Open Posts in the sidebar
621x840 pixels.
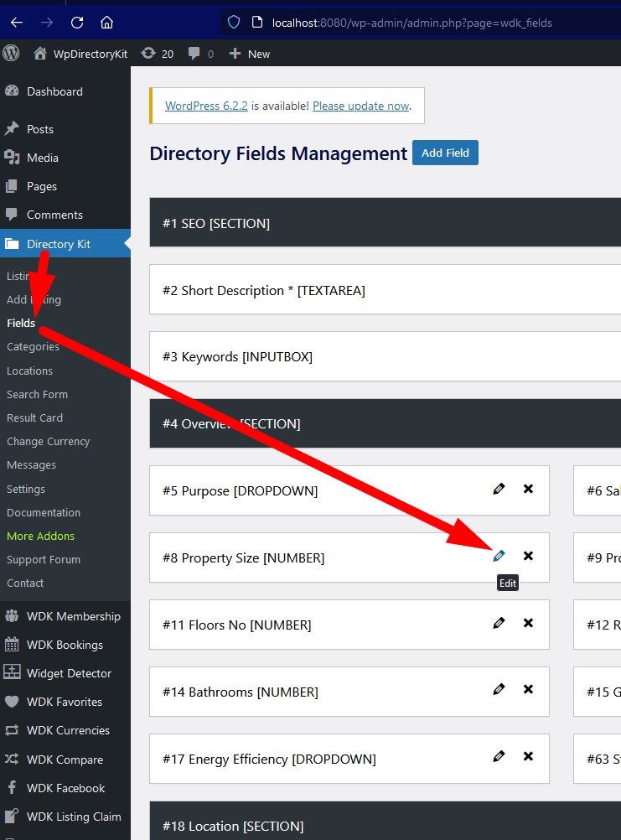[x=40, y=129]
